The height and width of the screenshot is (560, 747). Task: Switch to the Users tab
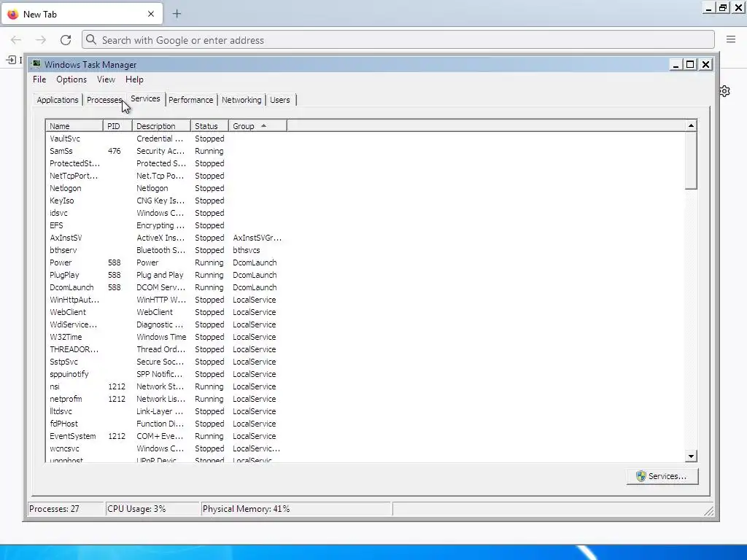click(279, 100)
